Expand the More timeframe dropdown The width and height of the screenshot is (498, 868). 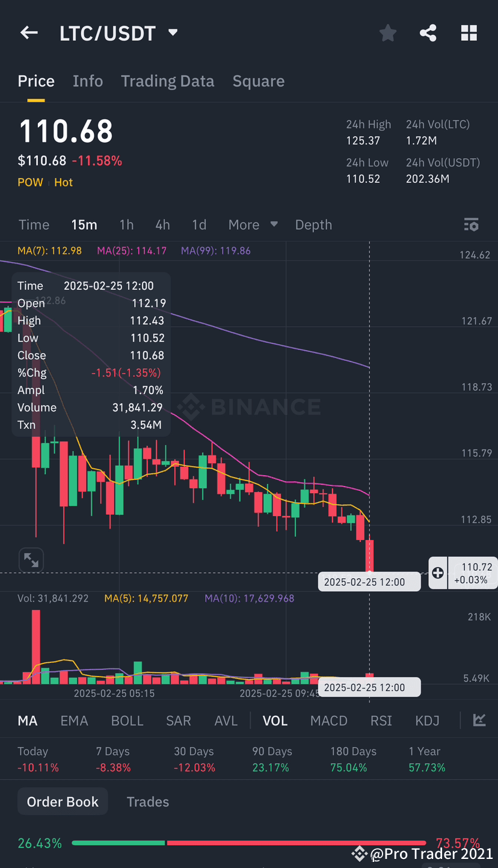coord(253,224)
